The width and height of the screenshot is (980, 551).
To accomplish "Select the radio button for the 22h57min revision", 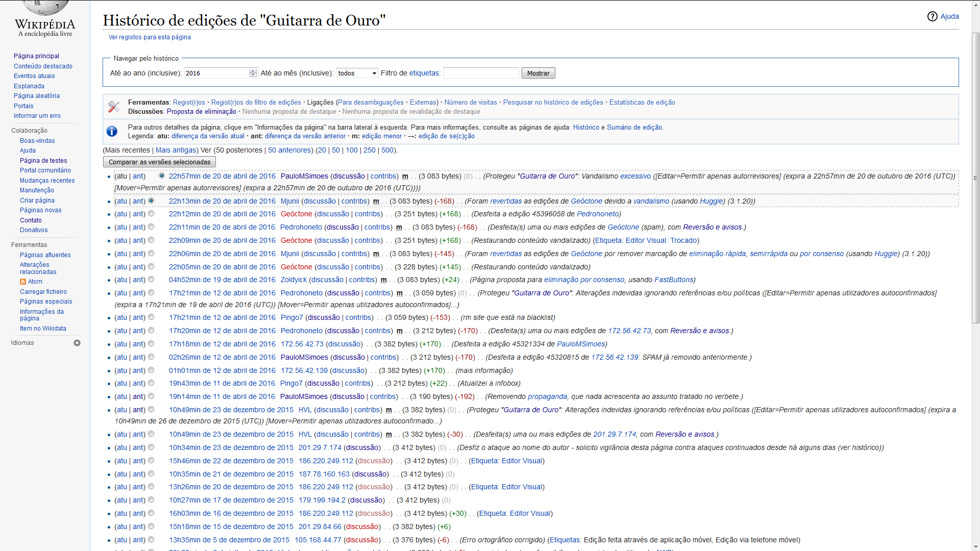I will point(162,176).
